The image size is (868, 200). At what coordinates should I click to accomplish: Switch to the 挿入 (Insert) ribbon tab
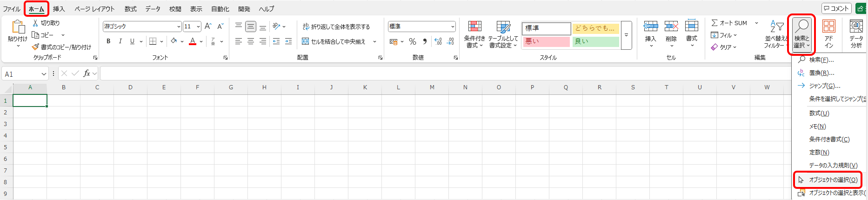(59, 9)
